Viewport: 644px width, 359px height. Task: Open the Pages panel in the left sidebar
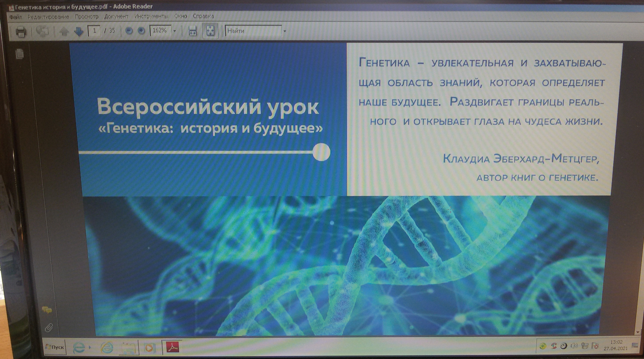click(19, 54)
